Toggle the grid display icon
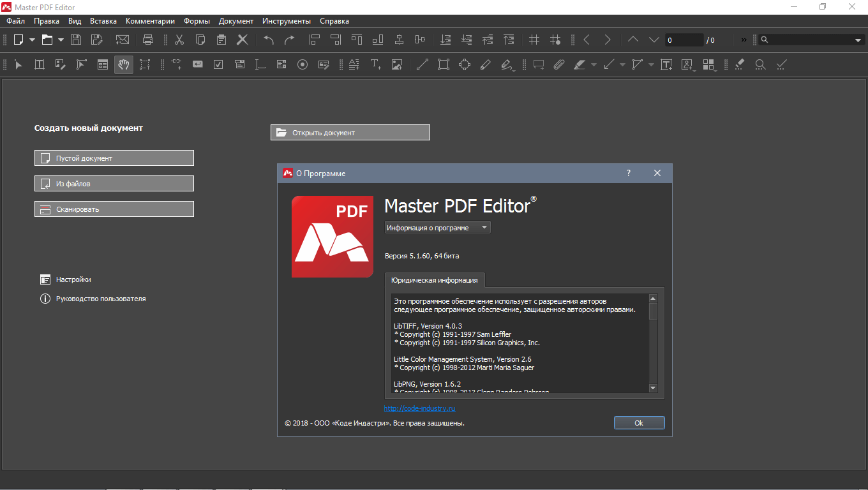Screen dimensions: 868x490 534,40
